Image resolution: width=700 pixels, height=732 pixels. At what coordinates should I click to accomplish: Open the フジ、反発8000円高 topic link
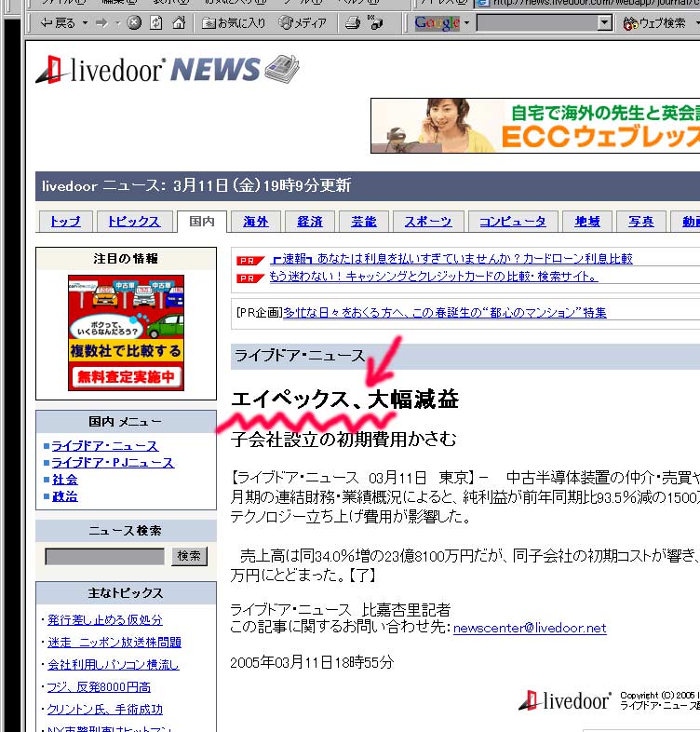[x=99, y=687]
